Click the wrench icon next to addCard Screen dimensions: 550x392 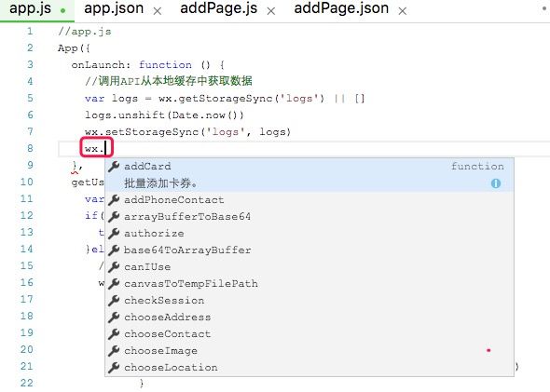coord(114,167)
